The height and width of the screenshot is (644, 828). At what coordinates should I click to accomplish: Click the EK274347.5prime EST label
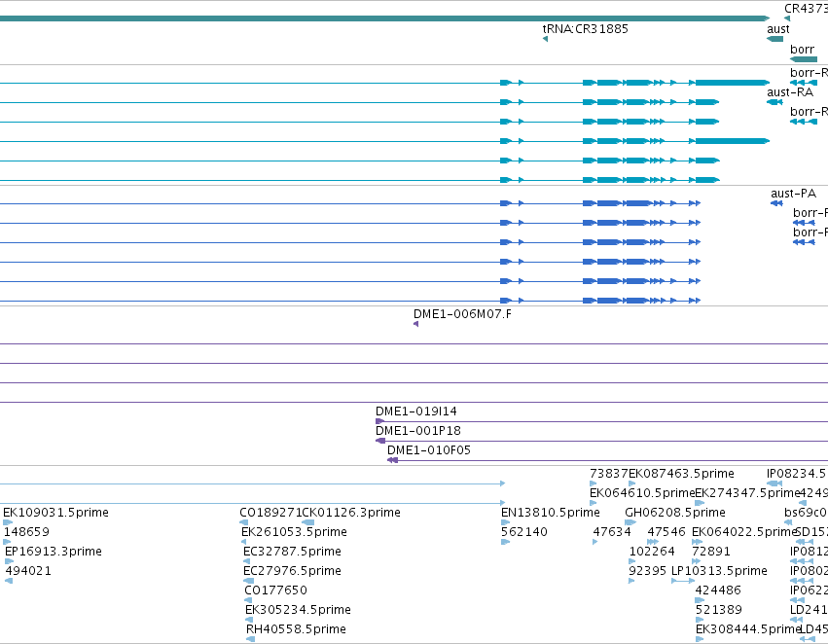click(748, 493)
